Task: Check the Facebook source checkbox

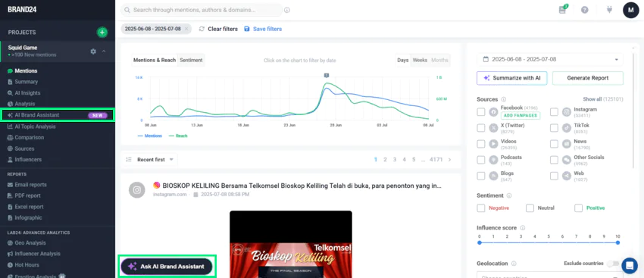Action: 481,112
